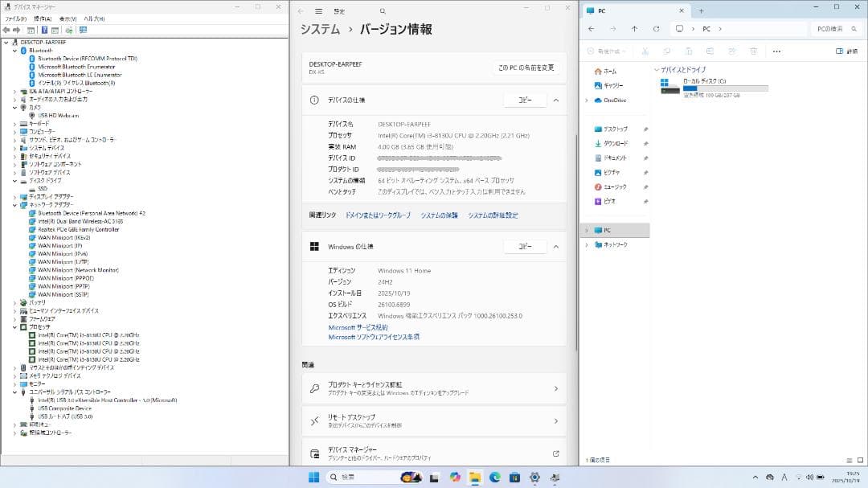The width and height of the screenshot is (868, 488).
Task: Click the hardware scan toolbar icon
Action: point(83,31)
